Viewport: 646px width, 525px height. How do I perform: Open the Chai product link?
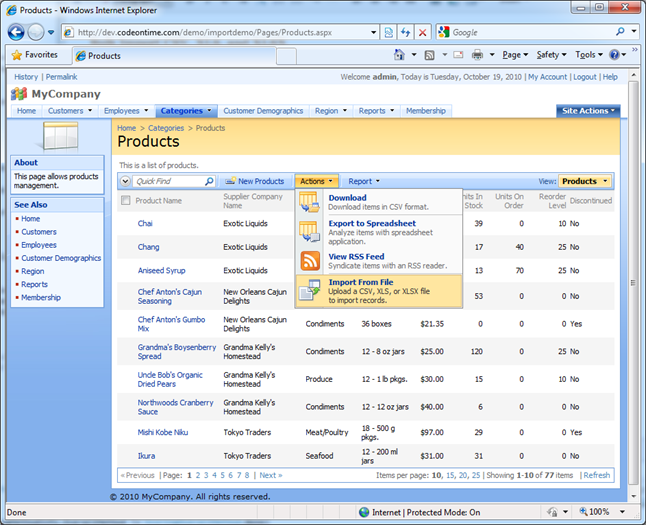click(145, 224)
